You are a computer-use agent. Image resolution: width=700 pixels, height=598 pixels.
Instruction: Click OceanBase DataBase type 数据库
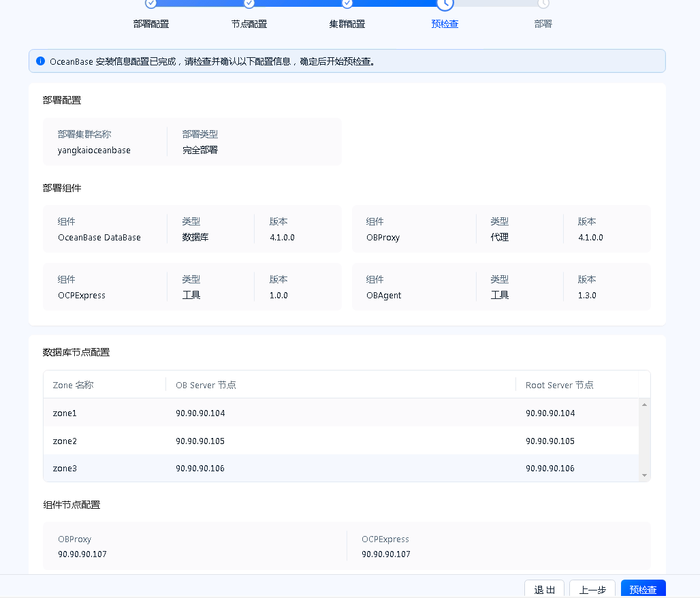[x=195, y=238]
